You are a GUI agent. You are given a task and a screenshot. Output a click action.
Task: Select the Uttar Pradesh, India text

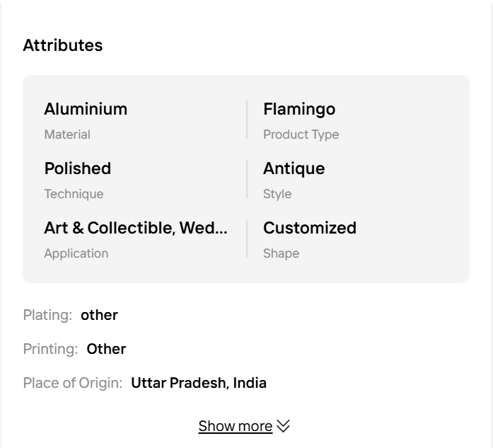199,383
